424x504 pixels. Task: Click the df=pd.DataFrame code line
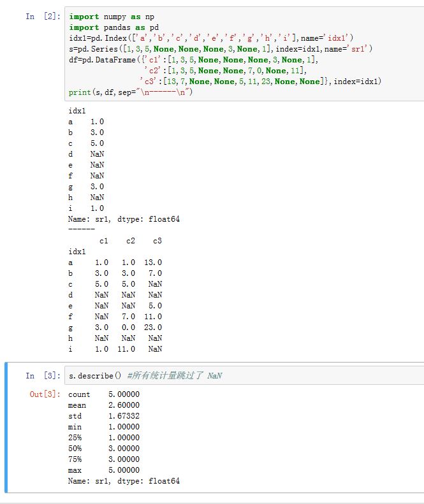pyautogui.click(x=191, y=60)
